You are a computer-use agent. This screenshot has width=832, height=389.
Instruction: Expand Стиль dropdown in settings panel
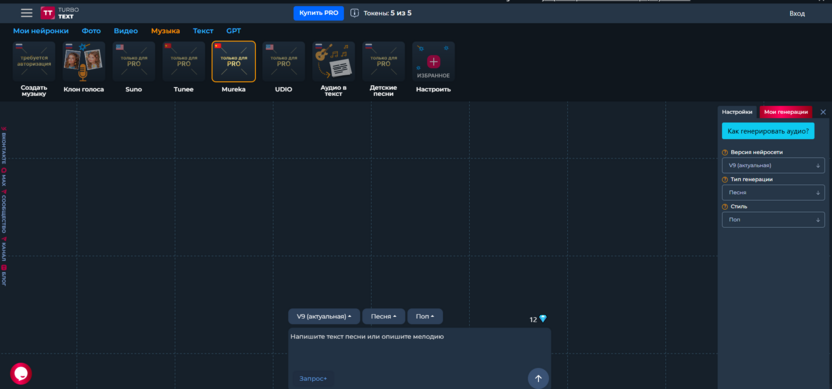tap(773, 220)
